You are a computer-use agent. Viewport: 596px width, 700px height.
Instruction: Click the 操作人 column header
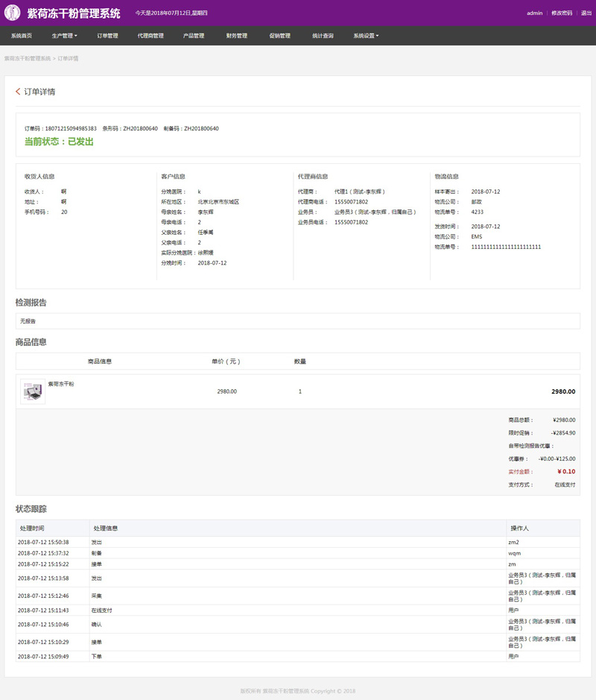[519, 528]
